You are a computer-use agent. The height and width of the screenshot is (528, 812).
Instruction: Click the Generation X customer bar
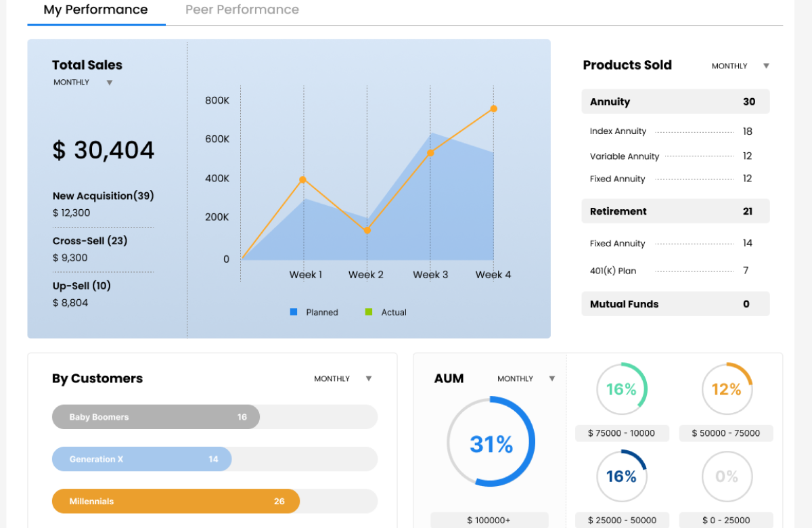(x=141, y=459)
